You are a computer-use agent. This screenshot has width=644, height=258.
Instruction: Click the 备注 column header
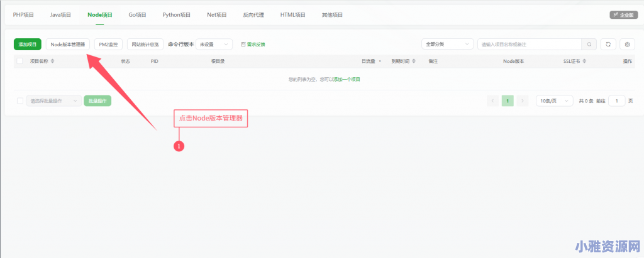[433, 61]
